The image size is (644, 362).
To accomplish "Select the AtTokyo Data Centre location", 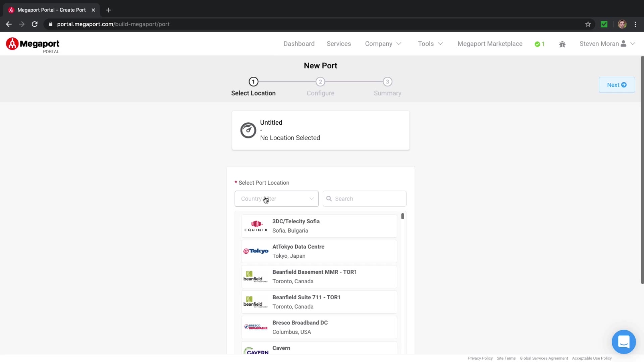I will click(x=319, y=251).
